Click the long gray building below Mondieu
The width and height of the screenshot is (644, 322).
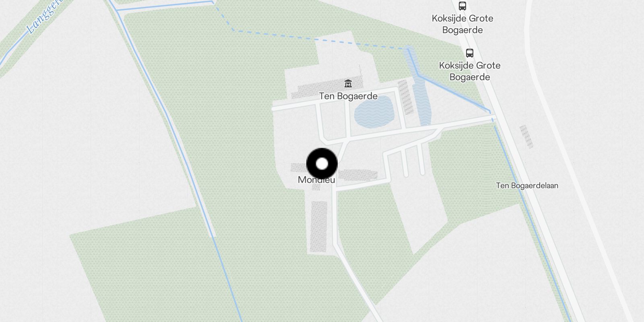point(319,227)
